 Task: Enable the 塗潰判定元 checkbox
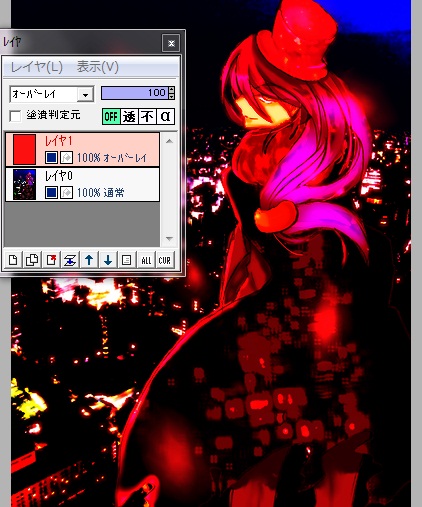point(16,116)
